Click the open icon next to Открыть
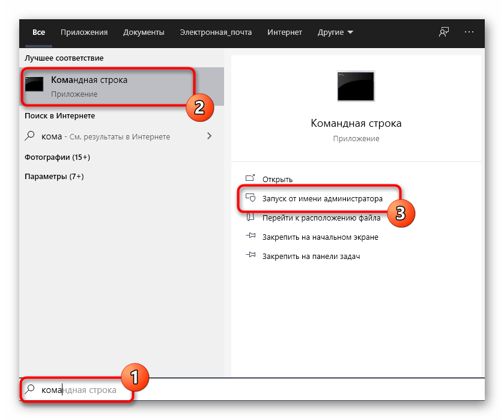This screenshot has width=504, height=420. coord(251,179)
